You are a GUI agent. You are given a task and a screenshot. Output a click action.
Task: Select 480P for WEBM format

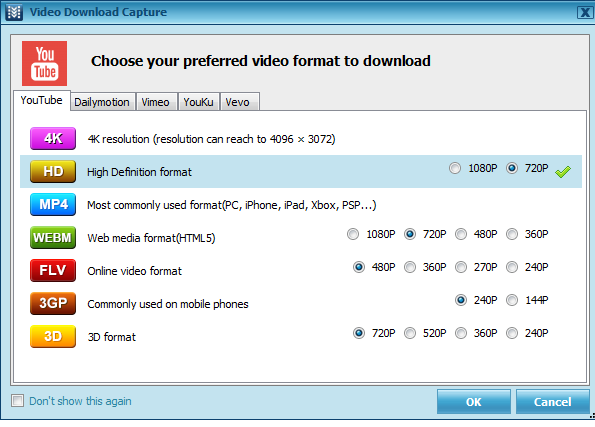(x=461, y=234)
